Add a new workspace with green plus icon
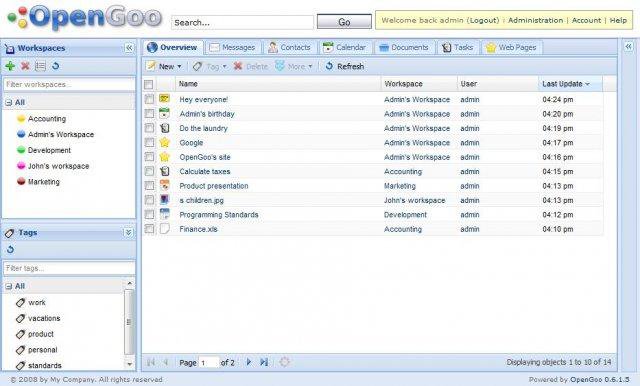Image resolution: width=640 pixels, height=386 pixels. click(10, 66)
